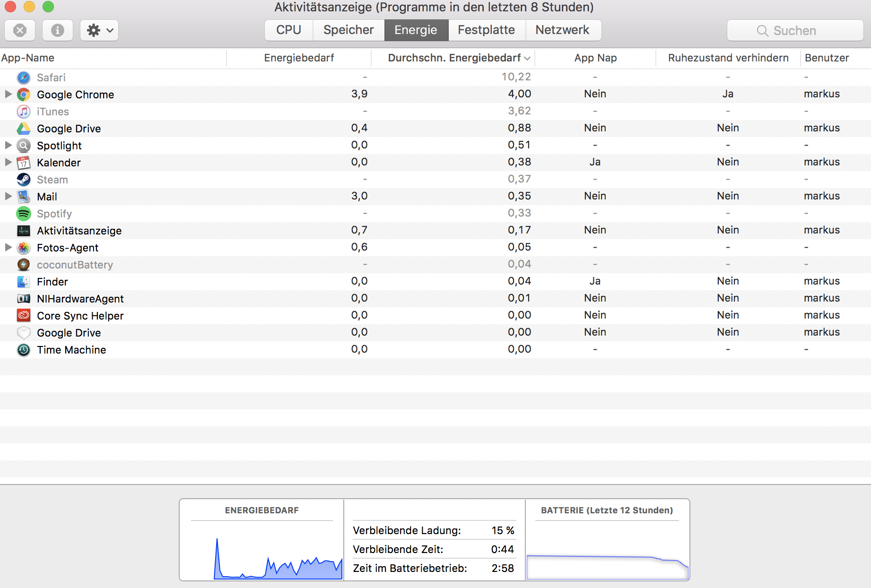Click the coconutBattery icon
Viewport: 871px width, 588px height.
(24, 265)
